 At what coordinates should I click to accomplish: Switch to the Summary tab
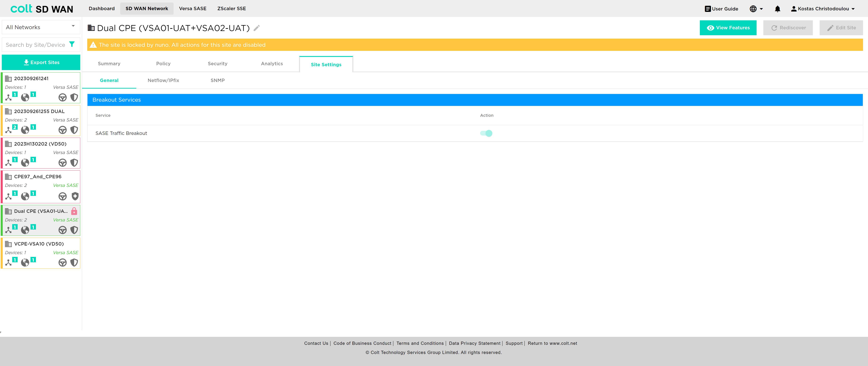tap(109, 64)
